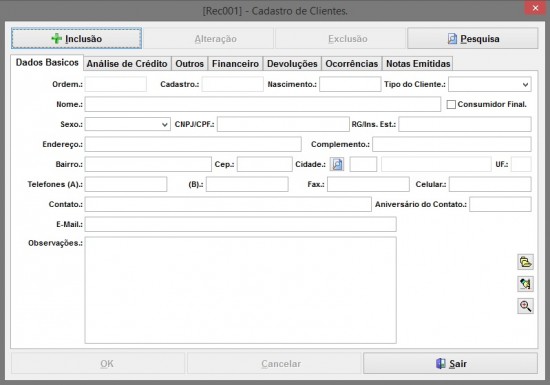Click into the E-Mail field

[241, 224]
